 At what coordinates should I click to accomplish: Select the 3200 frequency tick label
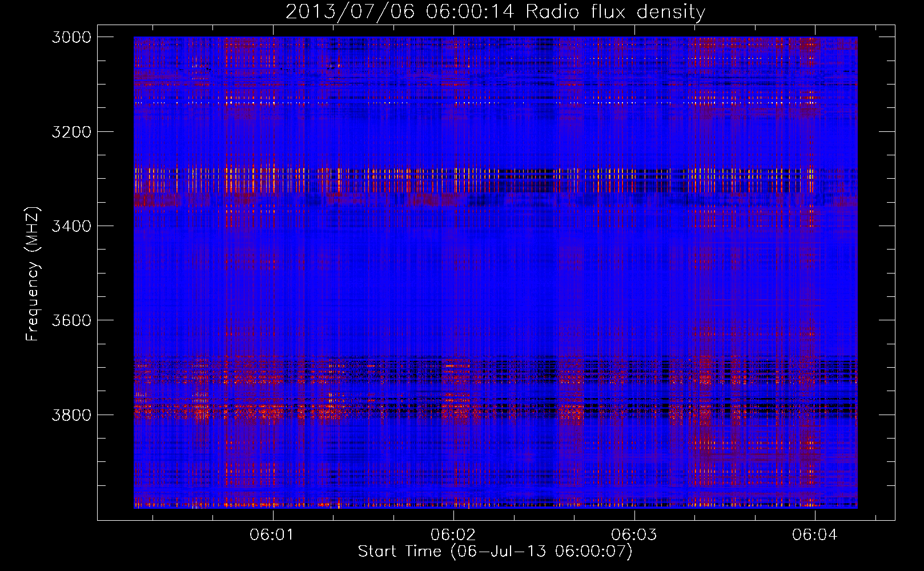(71, 132)
